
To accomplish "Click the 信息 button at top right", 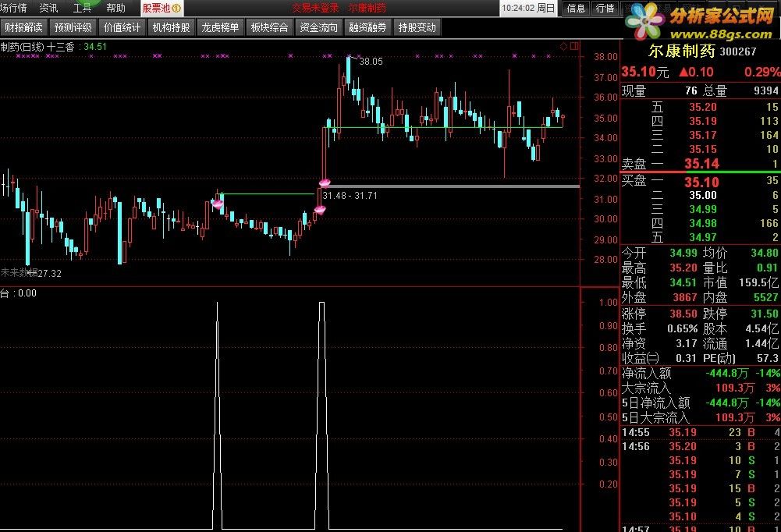I will click(x=576, y=8).
